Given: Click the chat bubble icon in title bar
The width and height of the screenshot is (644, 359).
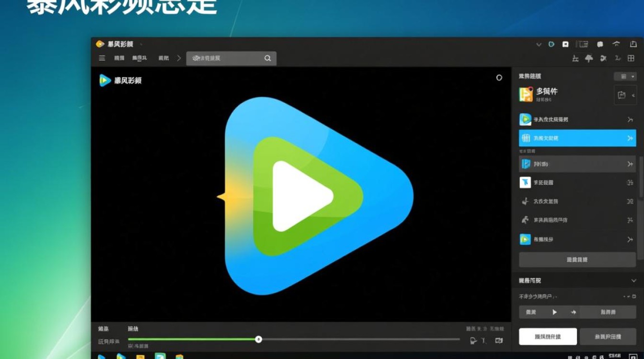Looking at the screenshot, I should coord(600,44).
